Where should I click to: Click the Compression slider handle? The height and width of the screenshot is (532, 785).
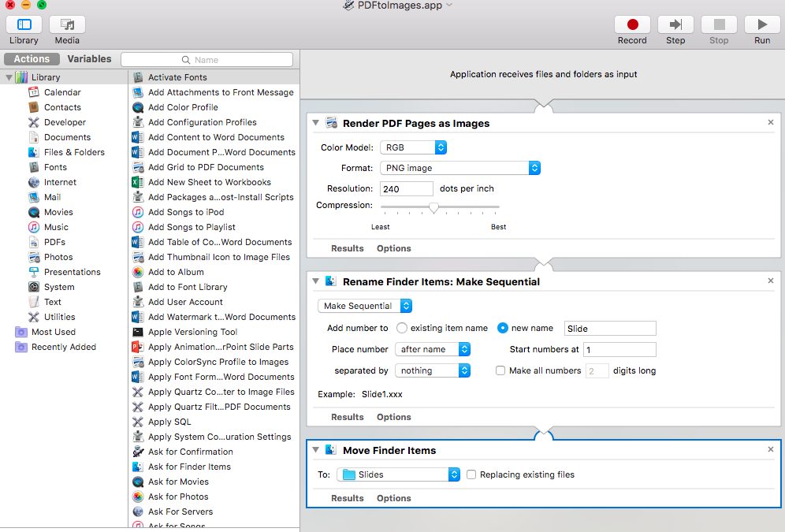pos(434,207)
